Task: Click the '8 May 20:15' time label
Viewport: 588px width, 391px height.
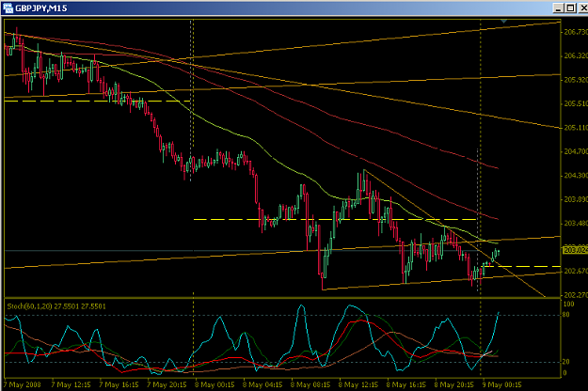Action: pos(454,384)
